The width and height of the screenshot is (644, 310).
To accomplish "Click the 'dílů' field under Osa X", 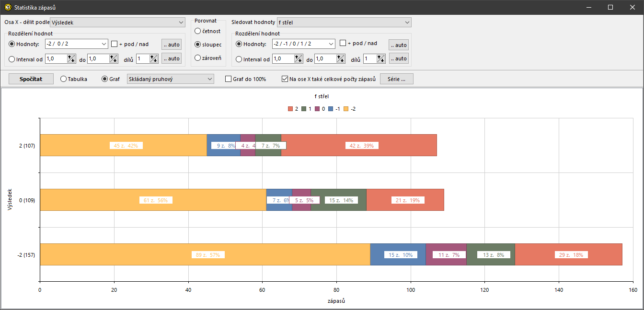I will point(143,59).
